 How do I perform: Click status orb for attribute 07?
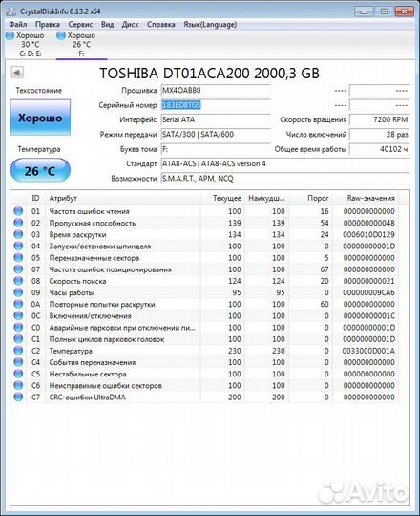tap(18, 269)
